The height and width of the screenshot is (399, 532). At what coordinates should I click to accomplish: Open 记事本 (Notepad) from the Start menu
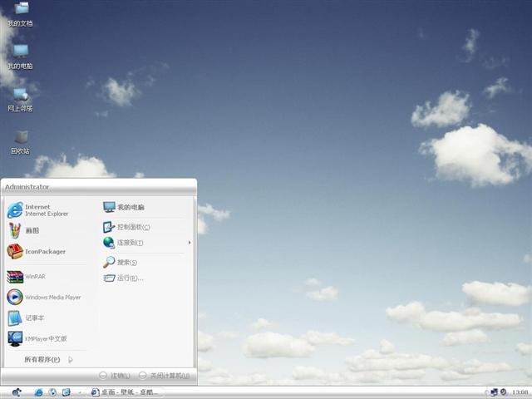pyautogui.click(x=33, y=318)
